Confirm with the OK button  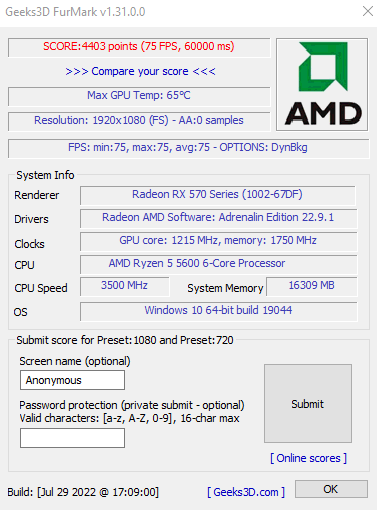(x=331, y=489)
